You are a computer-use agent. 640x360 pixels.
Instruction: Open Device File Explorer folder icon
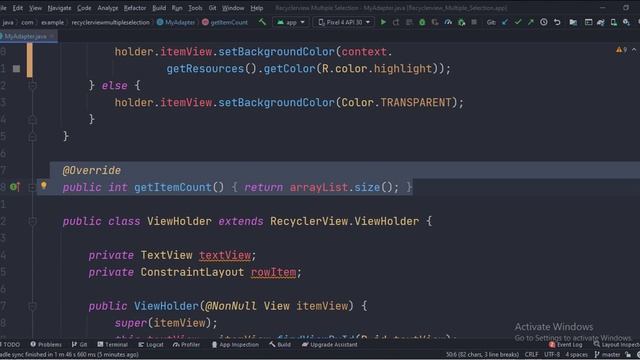coord(573,22)
